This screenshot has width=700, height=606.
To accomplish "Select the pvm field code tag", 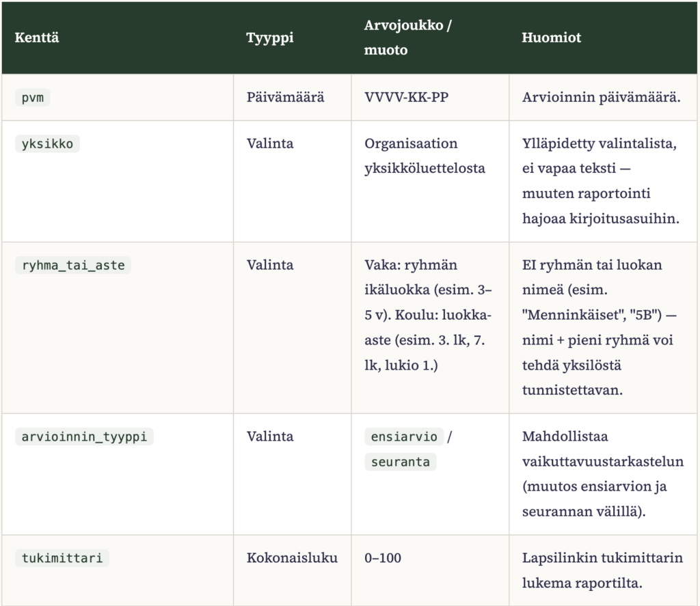I will coord(33,97).
